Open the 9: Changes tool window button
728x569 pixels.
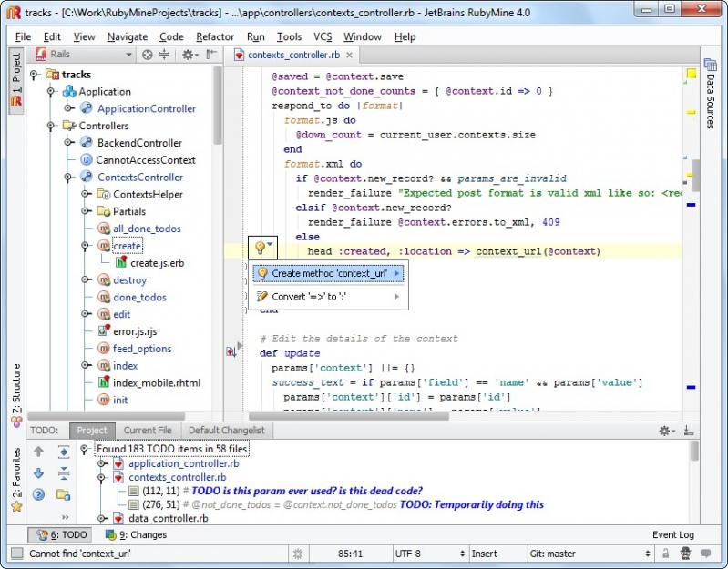[136, 534]
